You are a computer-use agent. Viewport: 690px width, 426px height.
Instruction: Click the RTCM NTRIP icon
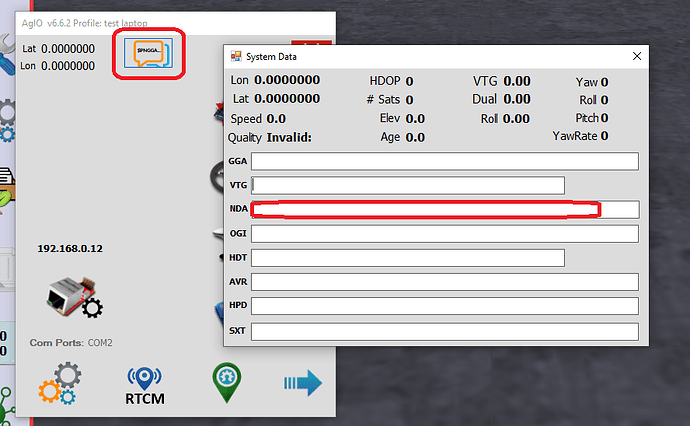145,386
